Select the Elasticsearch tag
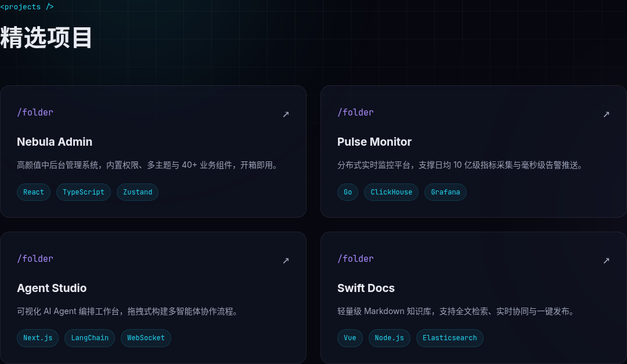 (x=450, y=338)
